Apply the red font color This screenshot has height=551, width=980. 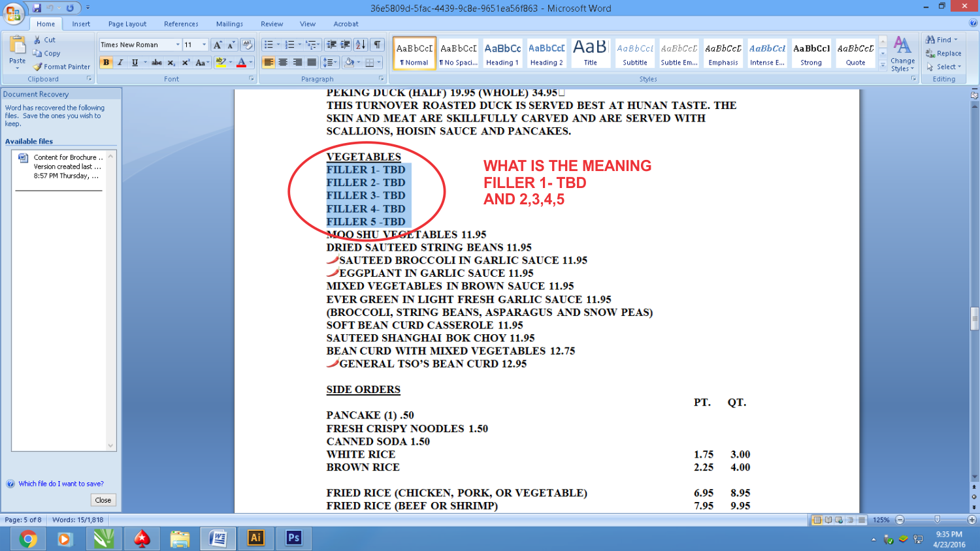tap(241, 63)
